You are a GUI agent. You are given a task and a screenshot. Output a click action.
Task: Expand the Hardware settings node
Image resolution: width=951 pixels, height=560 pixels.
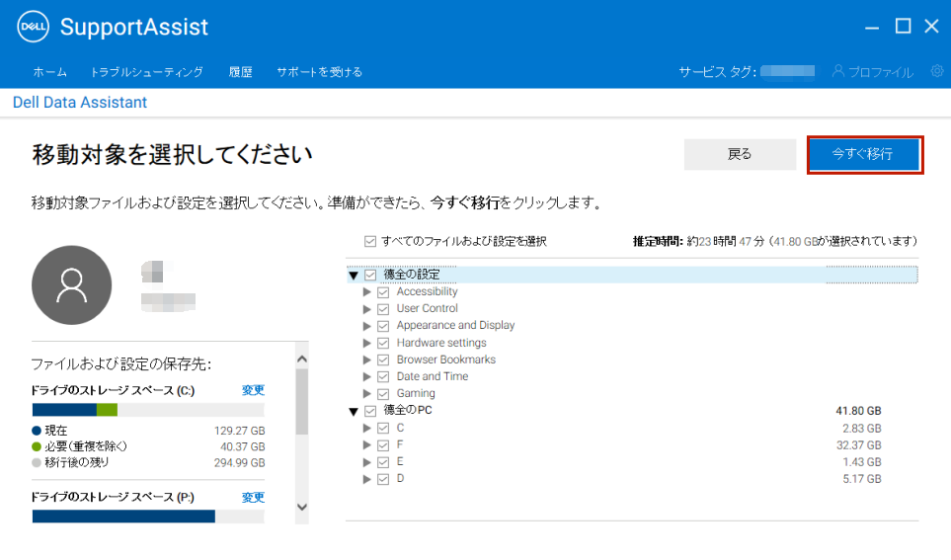point(367,343)
